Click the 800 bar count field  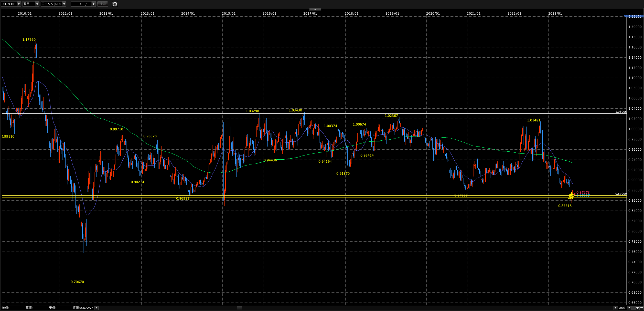pos(622,308)
